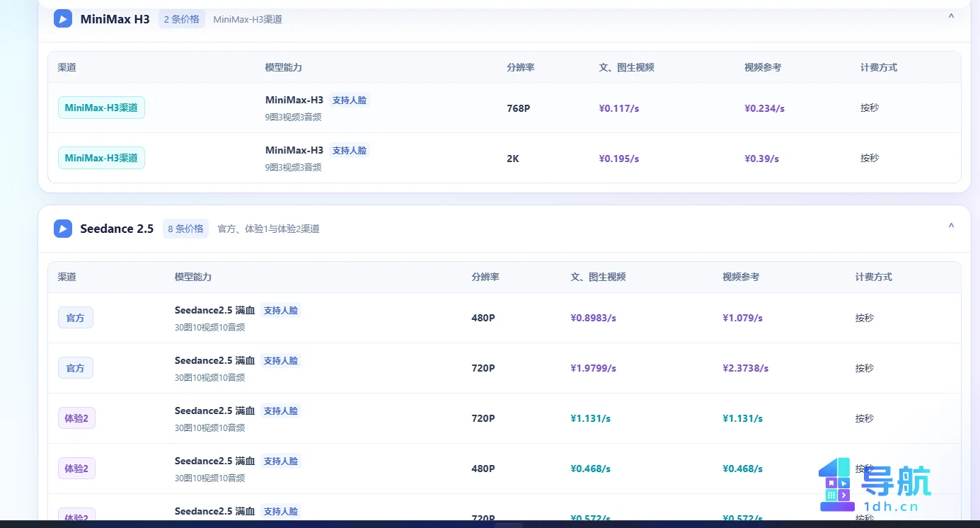Click the "¥1.079/s" video reference price

[x=743, y=318]
